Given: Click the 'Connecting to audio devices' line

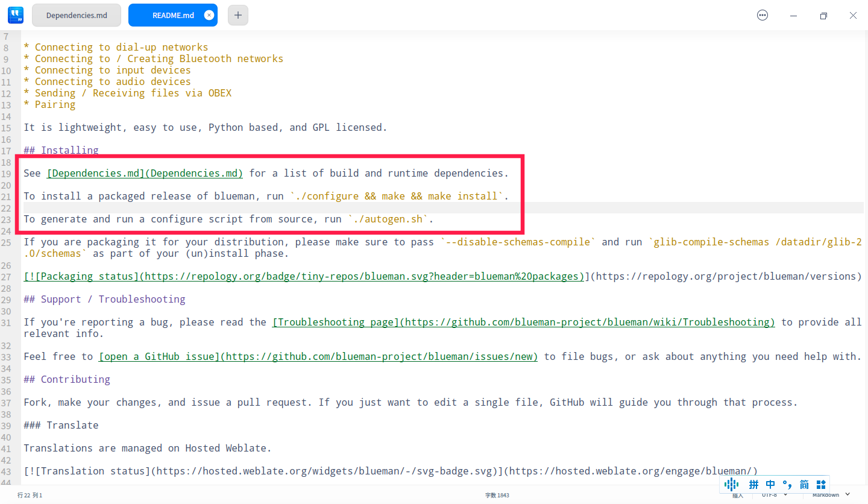Looking at the screenshot, I should tap(107, 81).
